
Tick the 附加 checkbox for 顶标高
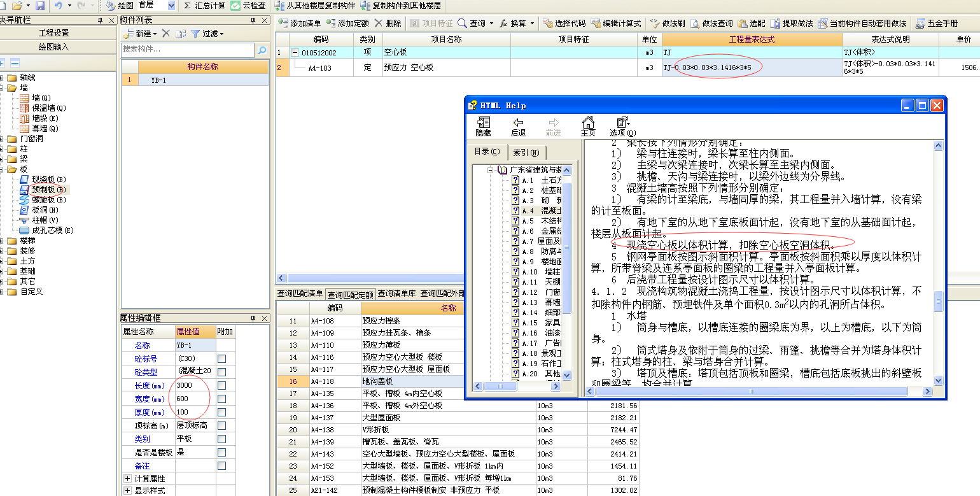tap(221, 425)
